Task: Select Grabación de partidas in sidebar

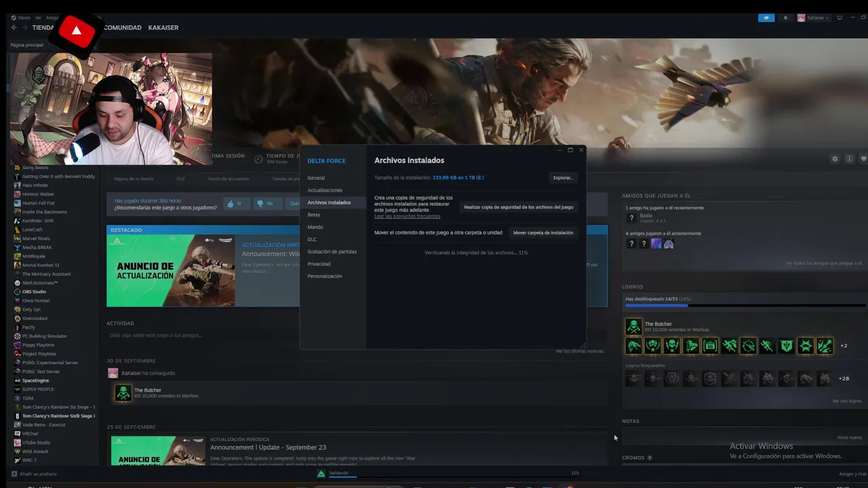Action: click(x=332, y=251)
